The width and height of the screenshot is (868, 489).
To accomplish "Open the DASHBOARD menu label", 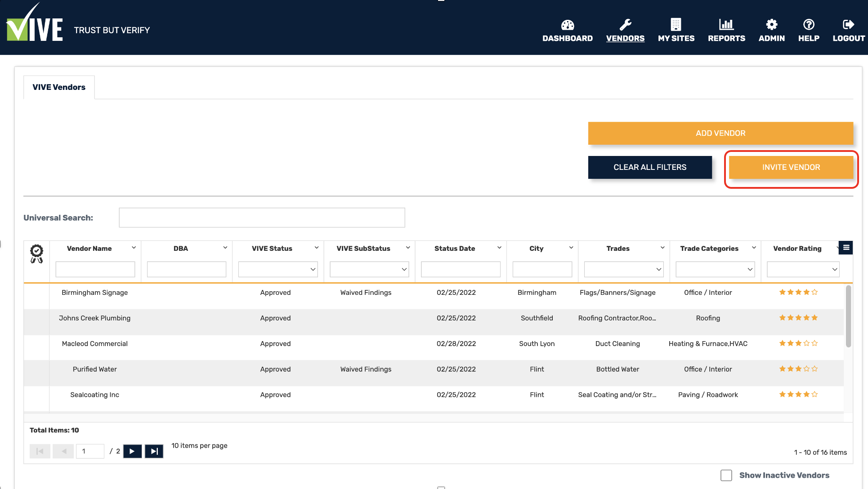I will tap(568, 39).
